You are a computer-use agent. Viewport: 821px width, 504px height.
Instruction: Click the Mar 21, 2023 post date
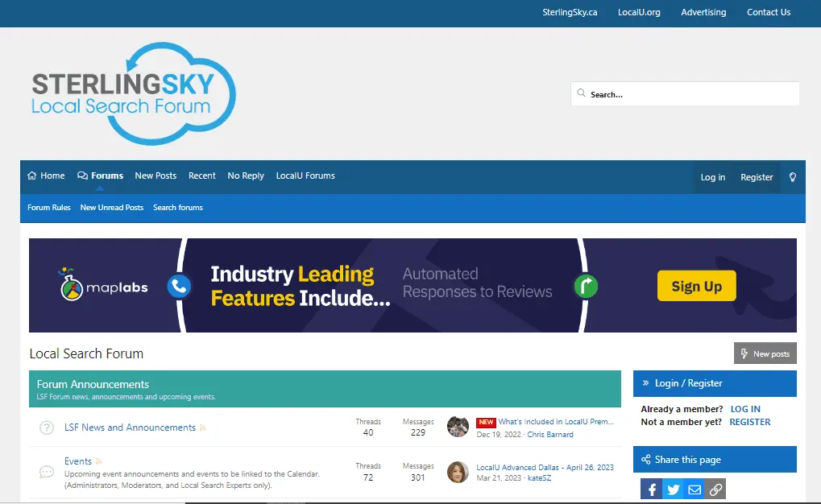tap(499, 477)
